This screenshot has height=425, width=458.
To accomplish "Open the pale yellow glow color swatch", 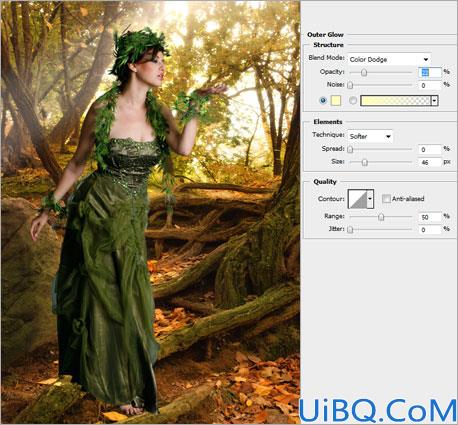I will 336,100.
